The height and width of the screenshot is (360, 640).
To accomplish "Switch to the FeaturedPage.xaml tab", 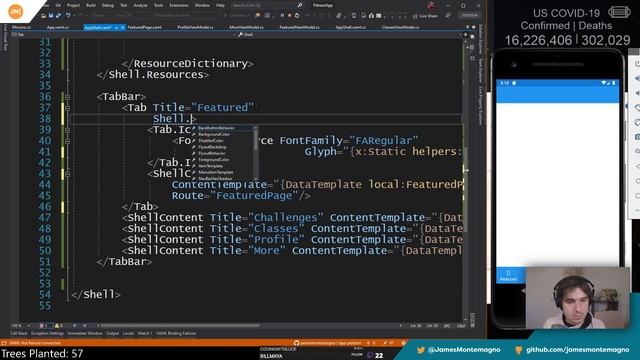I will click(x=144, y=27).
